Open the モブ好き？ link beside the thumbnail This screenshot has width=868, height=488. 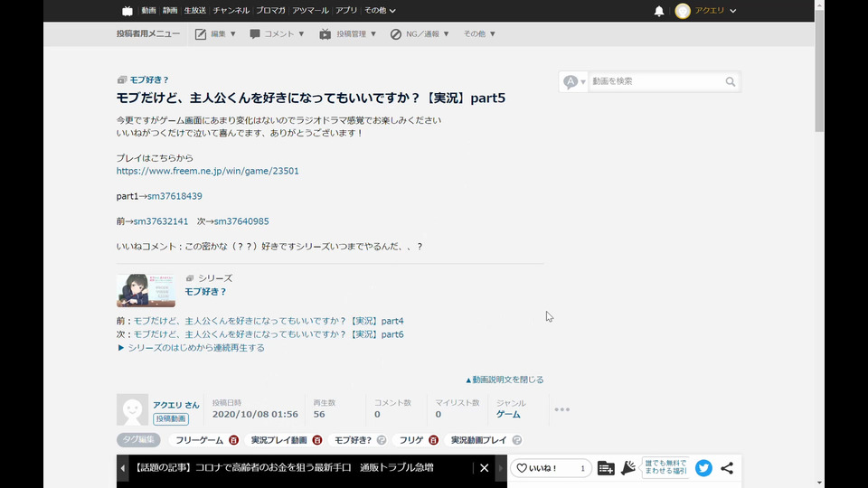(205, 292)
